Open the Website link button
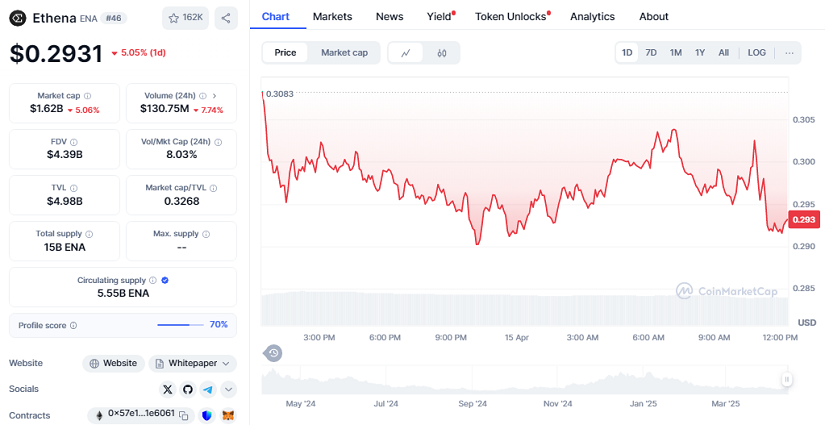The height and width of the screenshot is (425, 825). point(114,363)
